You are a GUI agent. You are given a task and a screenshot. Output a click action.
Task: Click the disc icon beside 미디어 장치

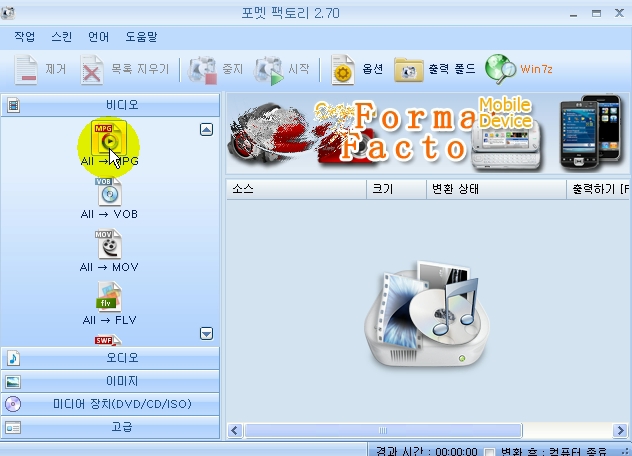pyautogui.click(x=13, y=404)
